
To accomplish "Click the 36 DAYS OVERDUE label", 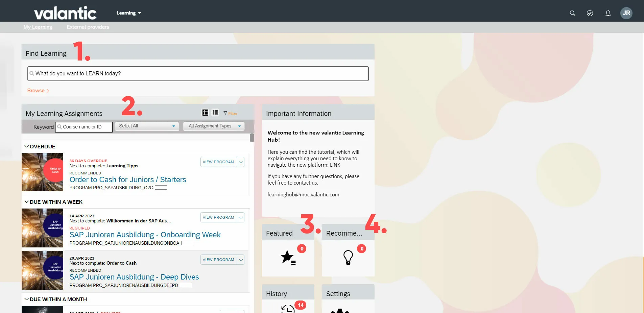I will pyautogui.click(x=88, y=161).
